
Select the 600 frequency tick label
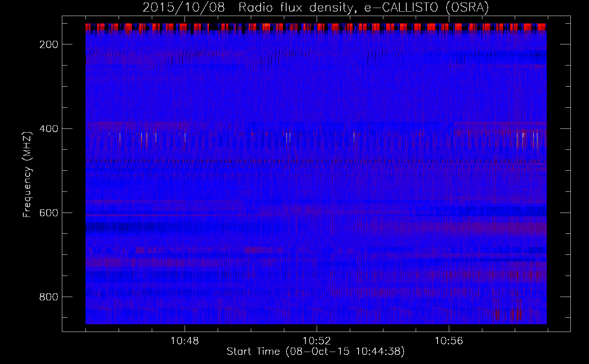click(48, 213)
